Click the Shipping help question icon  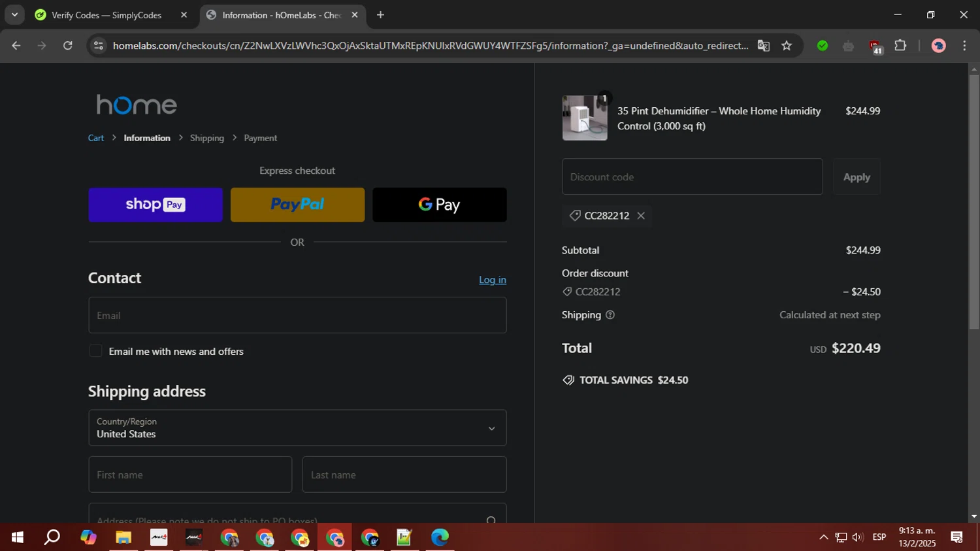(x=610, y=315)
